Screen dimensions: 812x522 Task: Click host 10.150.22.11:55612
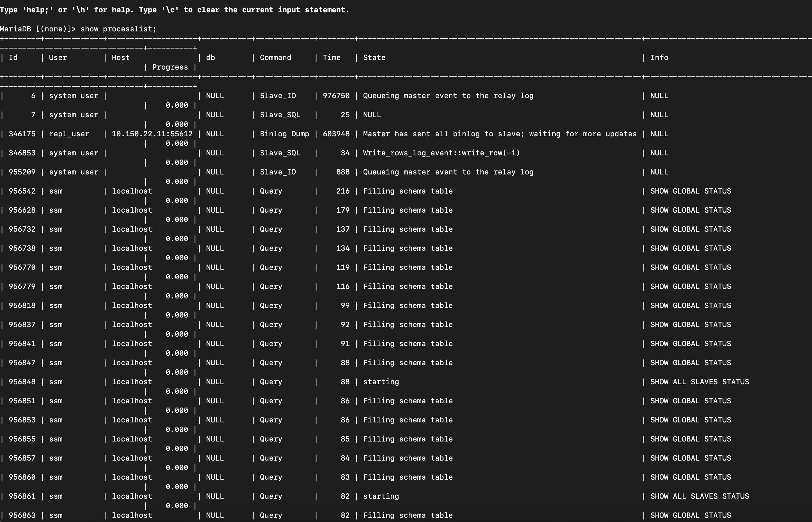click(152, 134)
